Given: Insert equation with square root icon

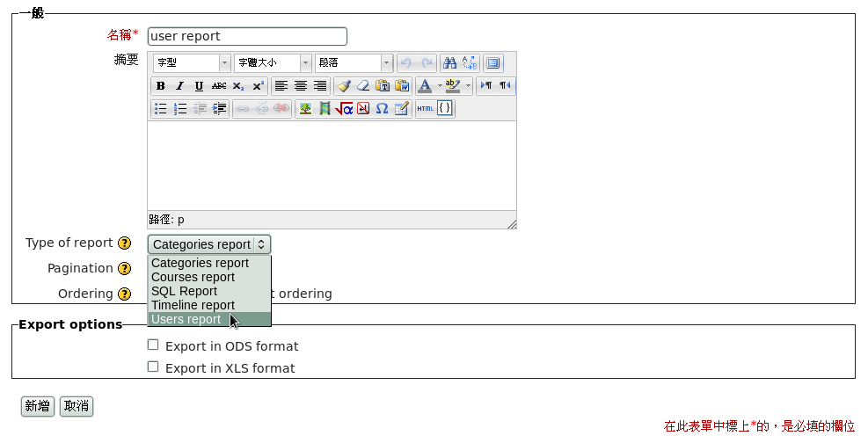Looking at the screenshot, I should (x=344, y=109).
